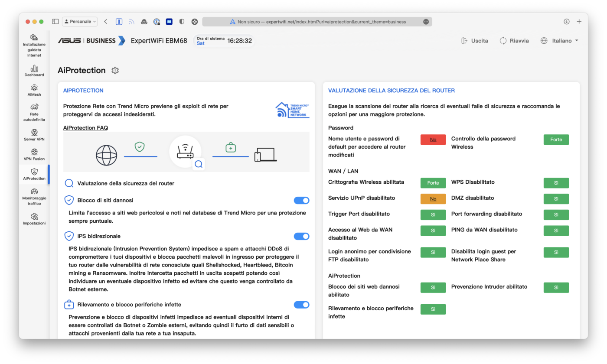Click orange No for Servizio UPnP disabilitato
The height and width of the screenshot is (364, 607).
coord(433,199)
